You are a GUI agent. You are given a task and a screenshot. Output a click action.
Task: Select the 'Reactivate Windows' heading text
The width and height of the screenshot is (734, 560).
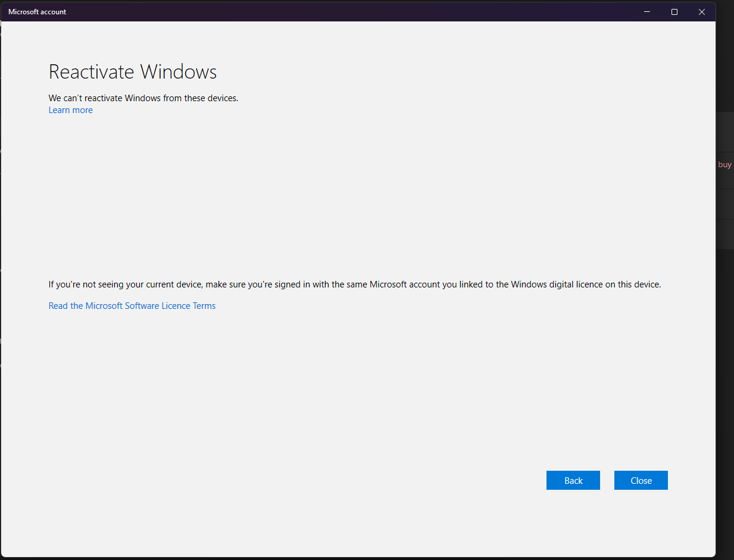coord(133,72)
